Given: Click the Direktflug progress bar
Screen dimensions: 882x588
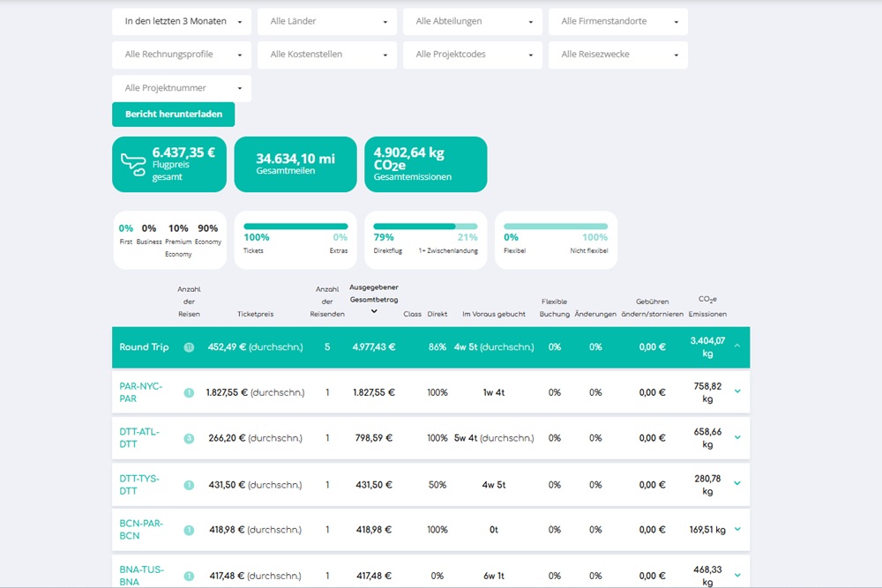Looking at the screenshot, I should pos(426,227).
